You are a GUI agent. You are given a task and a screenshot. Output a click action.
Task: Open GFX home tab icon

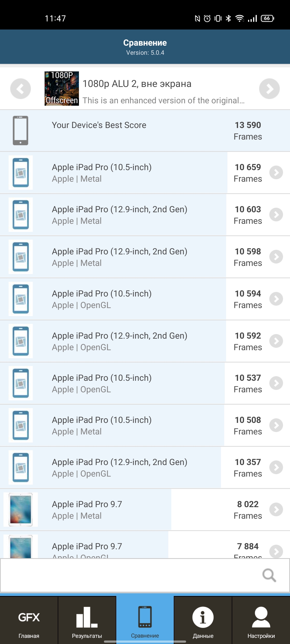point(29,620)
